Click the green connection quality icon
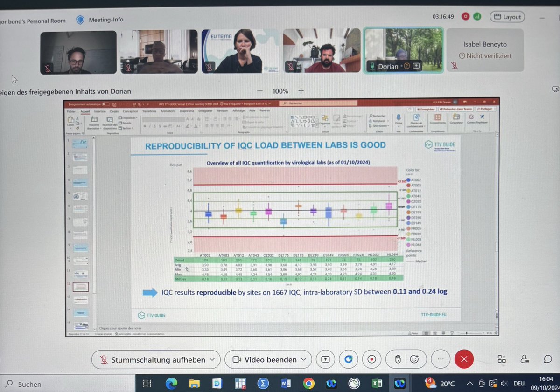Viewport: 560px width, 392px height. coord(477,16)
